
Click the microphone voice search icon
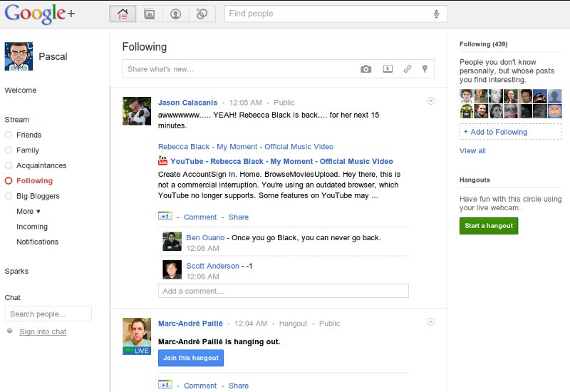tap(436, 14)
